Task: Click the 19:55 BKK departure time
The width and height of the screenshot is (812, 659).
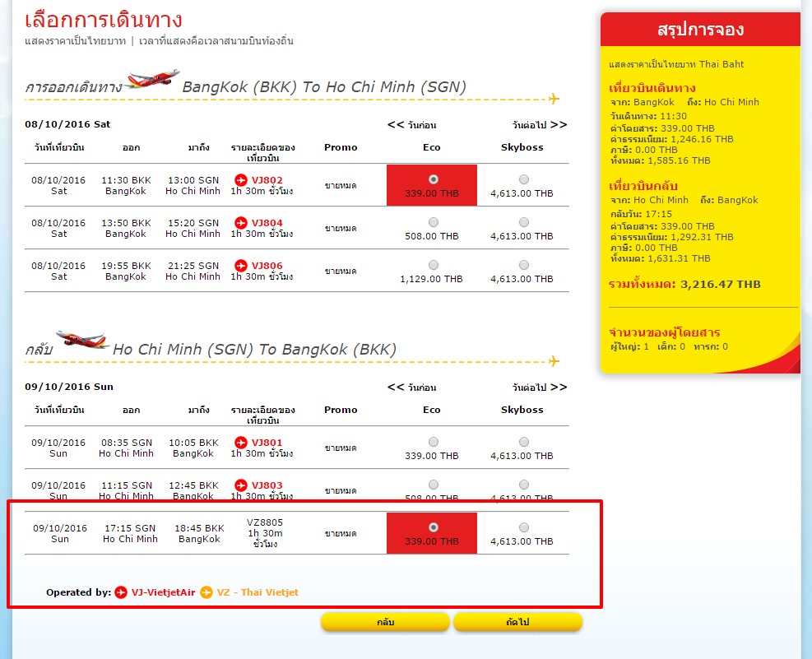Action: pyautogui.click(x=126, y=266)
